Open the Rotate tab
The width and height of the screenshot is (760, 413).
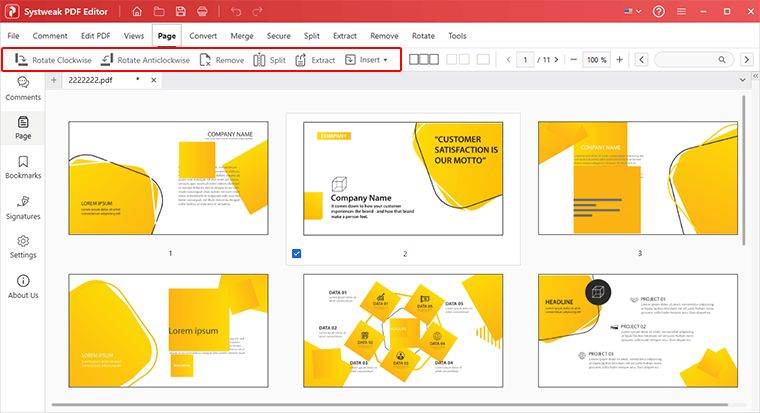tap(423, 36)
